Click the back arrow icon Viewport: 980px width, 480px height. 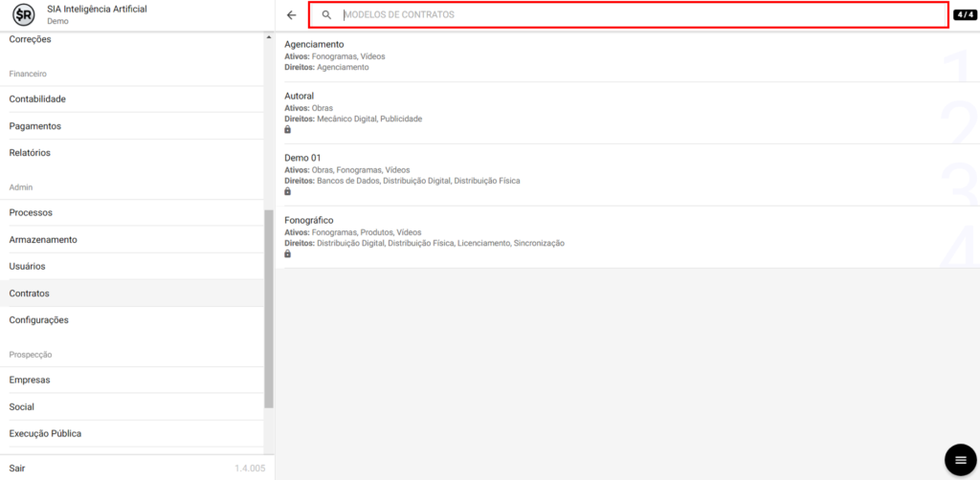pos(292,15)
